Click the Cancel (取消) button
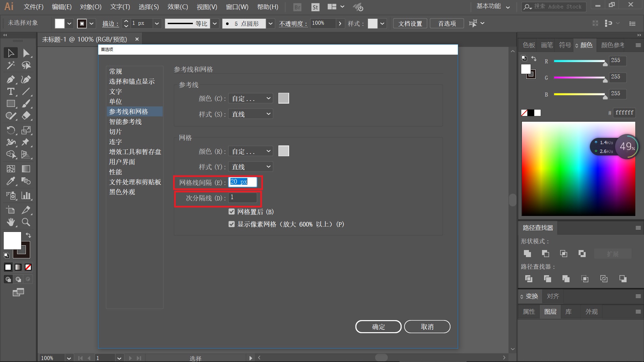This screenshot has width=644, height=362. (x=427, y=327)
